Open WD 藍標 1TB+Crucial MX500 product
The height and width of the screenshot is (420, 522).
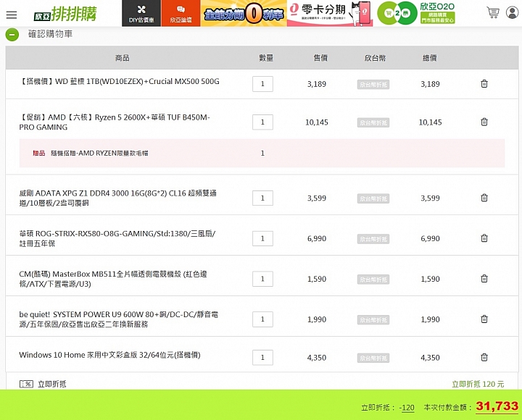[120, 82]
